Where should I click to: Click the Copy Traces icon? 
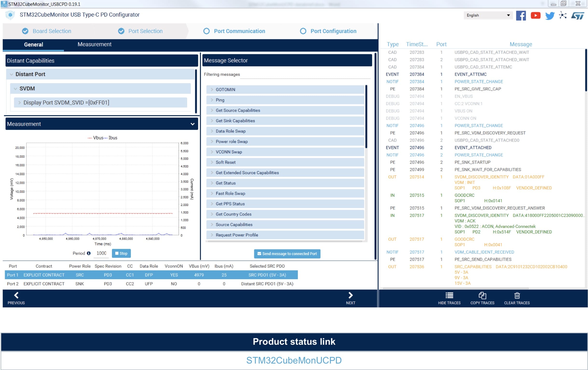[x=482, y=295]
